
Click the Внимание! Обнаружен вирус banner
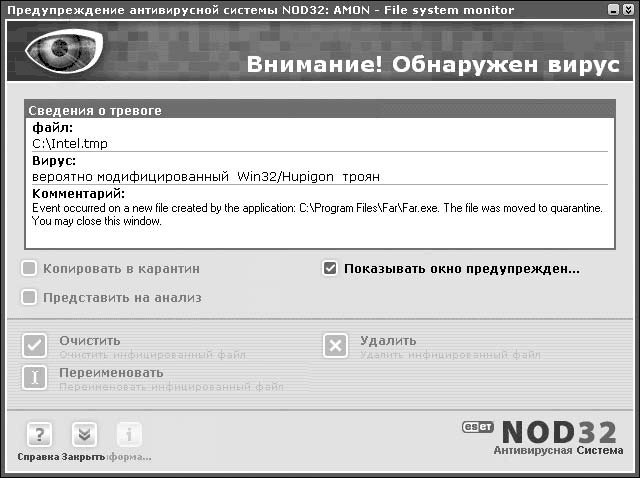(432, 66)
